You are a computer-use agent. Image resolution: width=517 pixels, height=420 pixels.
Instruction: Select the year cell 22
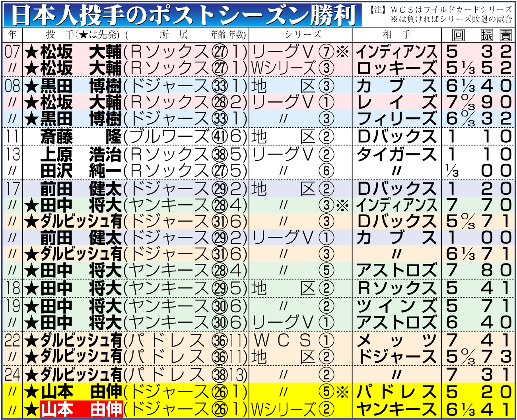click(12, 341)
